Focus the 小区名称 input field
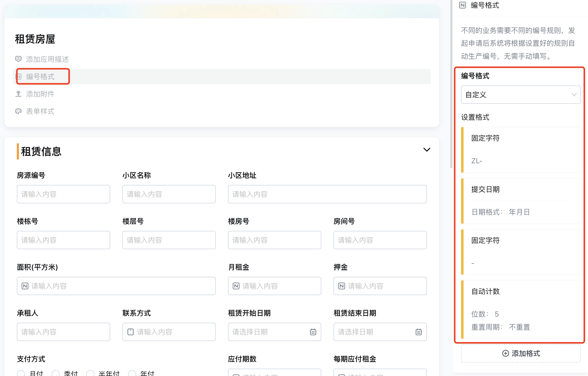Viewport: 588px width, 376px height. 169,194
